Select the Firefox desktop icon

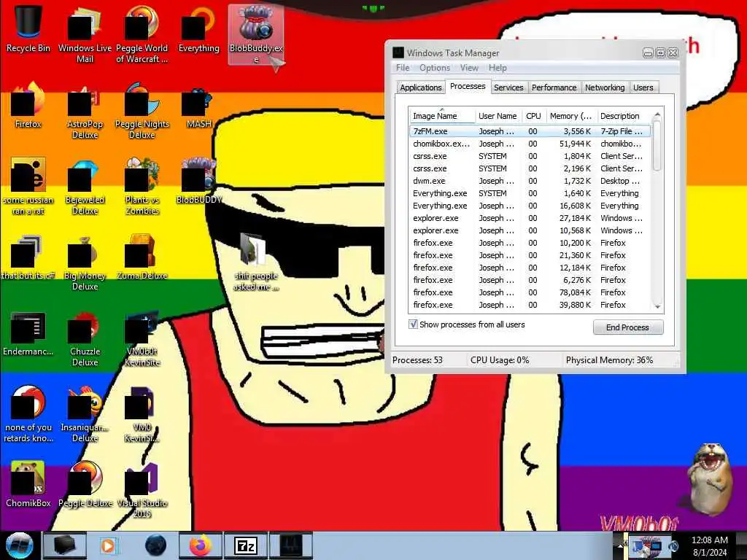pyautogui.click(x=28, y=105)
